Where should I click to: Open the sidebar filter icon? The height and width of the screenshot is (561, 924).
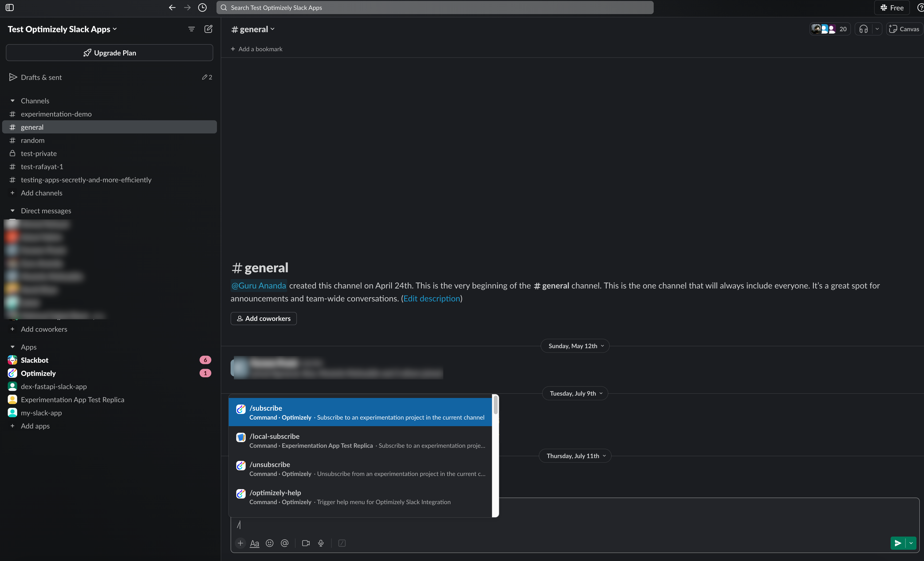coord(191,29)
